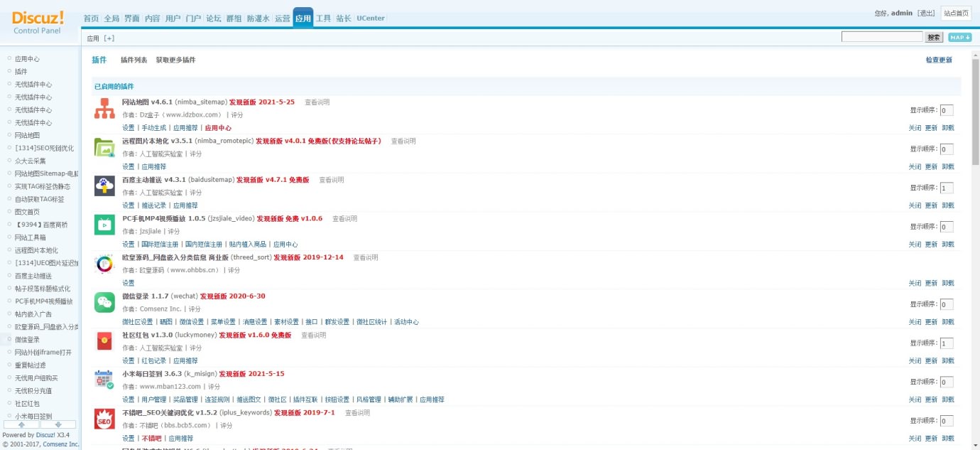
Task: Click 卸载 for the 远程图片本地化 plugin
Action: tap(948, 167)
